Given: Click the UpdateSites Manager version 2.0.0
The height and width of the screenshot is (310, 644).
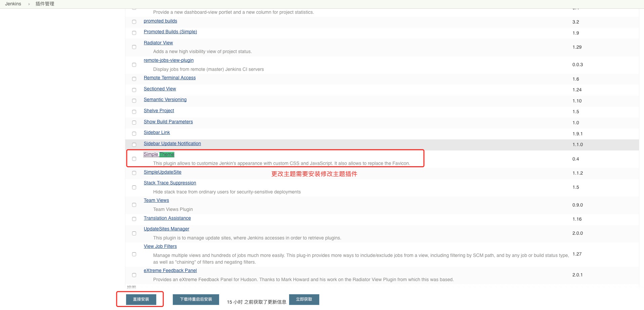Looking at the screenshot, I should [578, 233].
